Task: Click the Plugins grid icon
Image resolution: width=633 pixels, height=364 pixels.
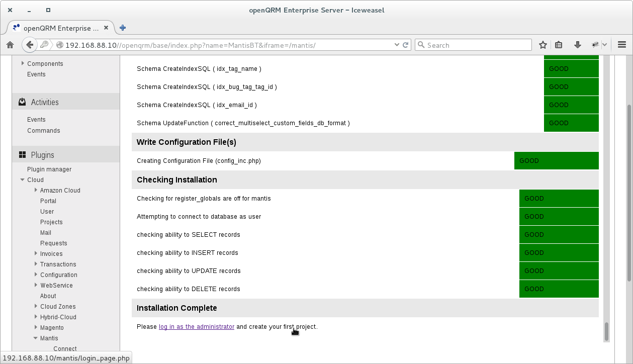Action: point(22,155)
